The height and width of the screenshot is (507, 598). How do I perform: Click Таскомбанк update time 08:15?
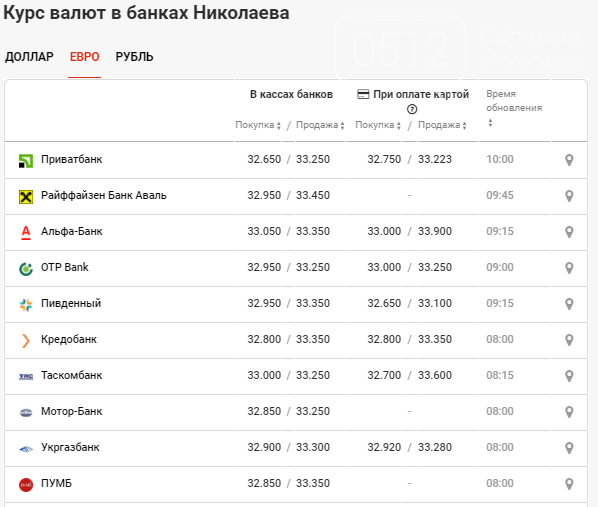[x=500, y=375]
